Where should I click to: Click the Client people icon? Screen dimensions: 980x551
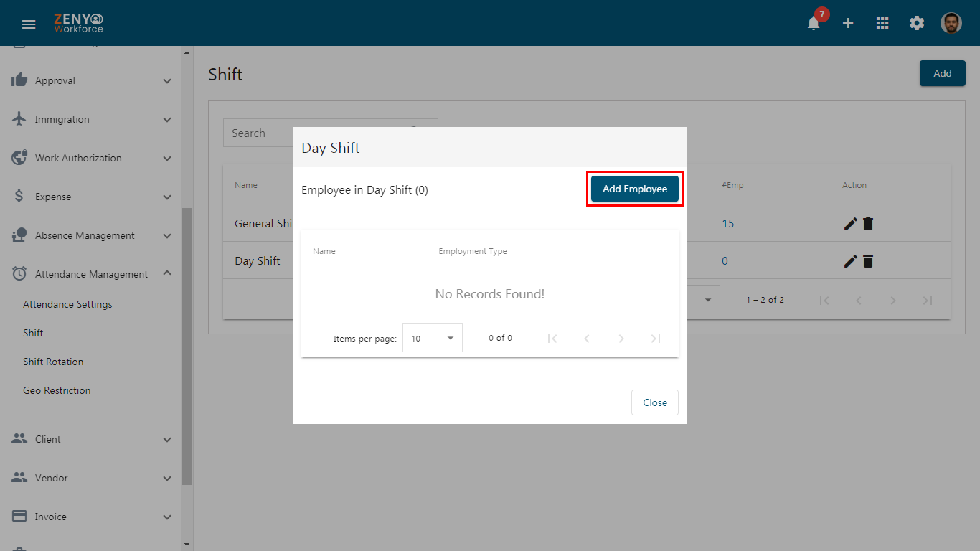(19, 438)
